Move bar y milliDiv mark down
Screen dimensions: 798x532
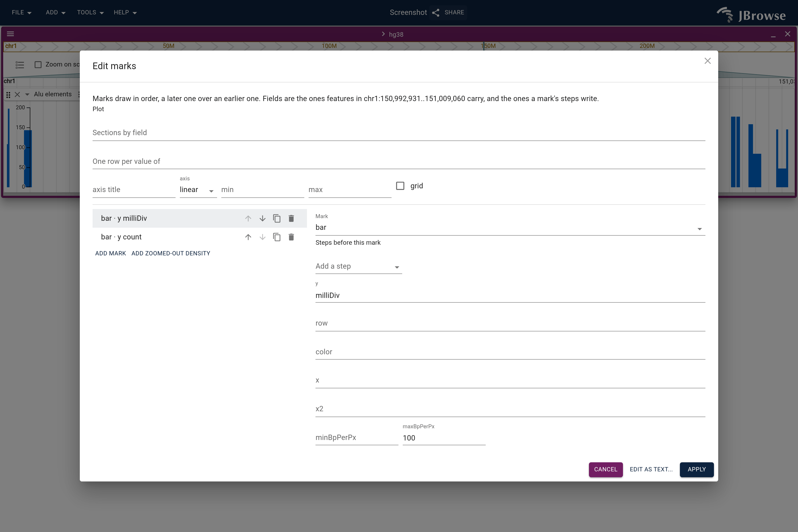[262, 218]
